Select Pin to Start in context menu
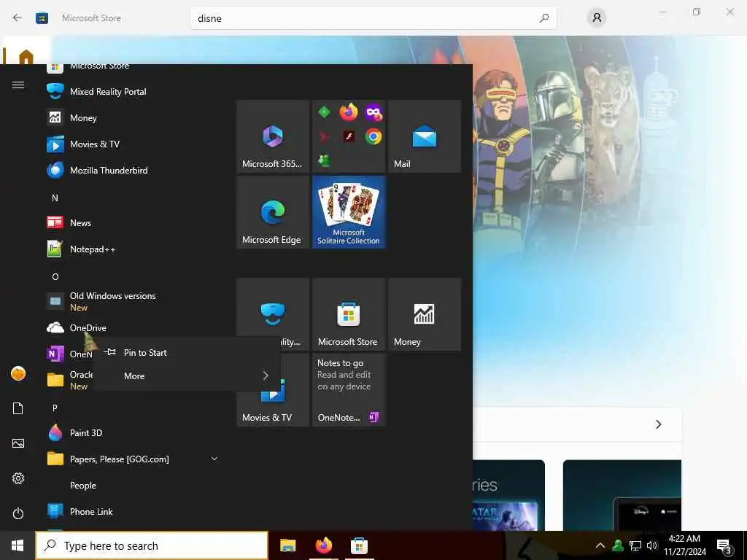 coord(187,352)
